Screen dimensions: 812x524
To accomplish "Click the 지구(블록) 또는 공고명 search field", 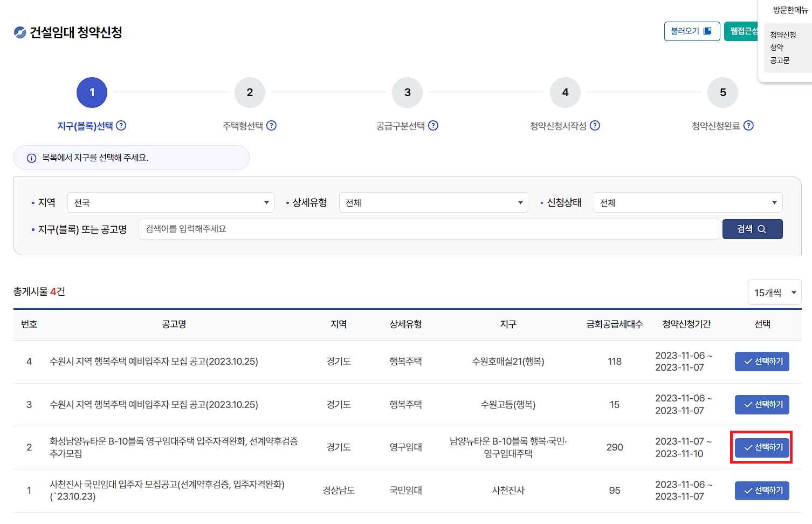I will (429, 229).
